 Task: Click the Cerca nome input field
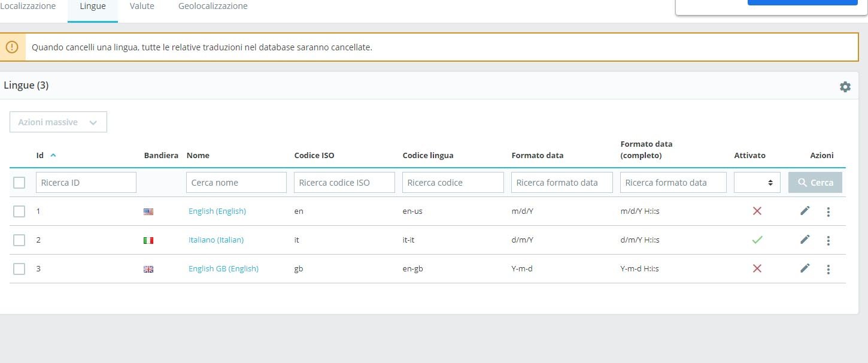coord(236,183)
